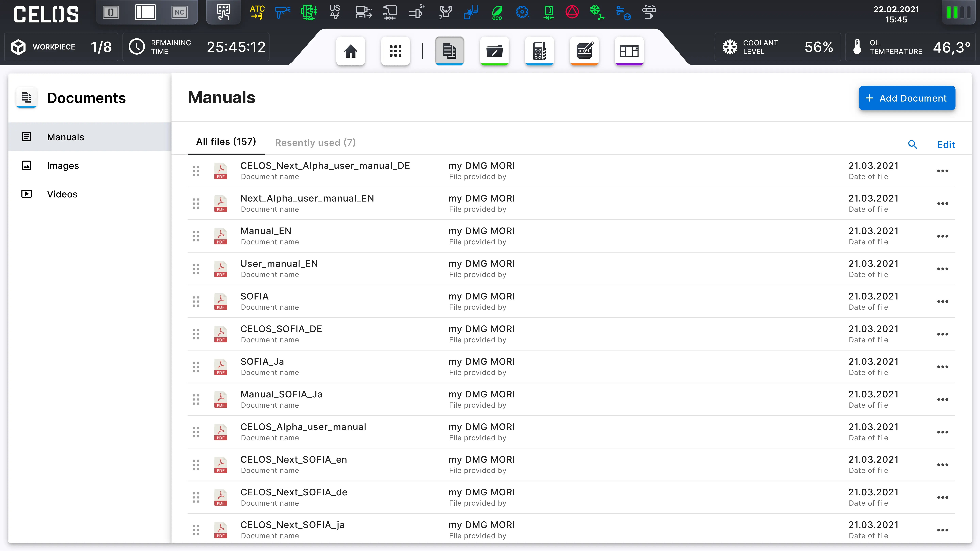
Task: Switch to the Resently used (7) tab
Action: point(315,143)
